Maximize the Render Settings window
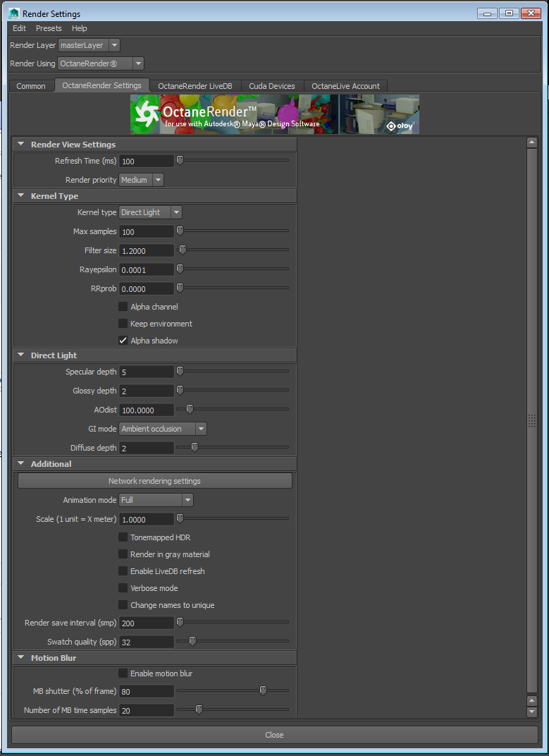This screenshot has width=549, height=756. point(509,13)
